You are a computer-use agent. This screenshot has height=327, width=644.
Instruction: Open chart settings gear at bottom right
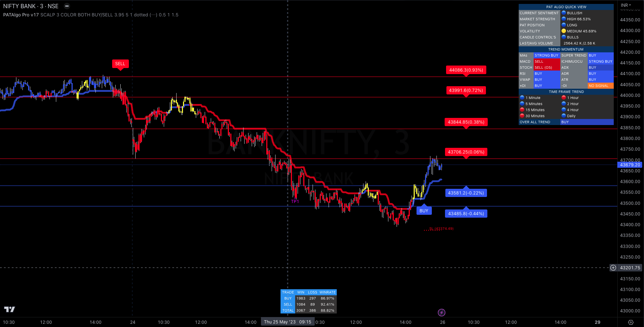point(631,322)
